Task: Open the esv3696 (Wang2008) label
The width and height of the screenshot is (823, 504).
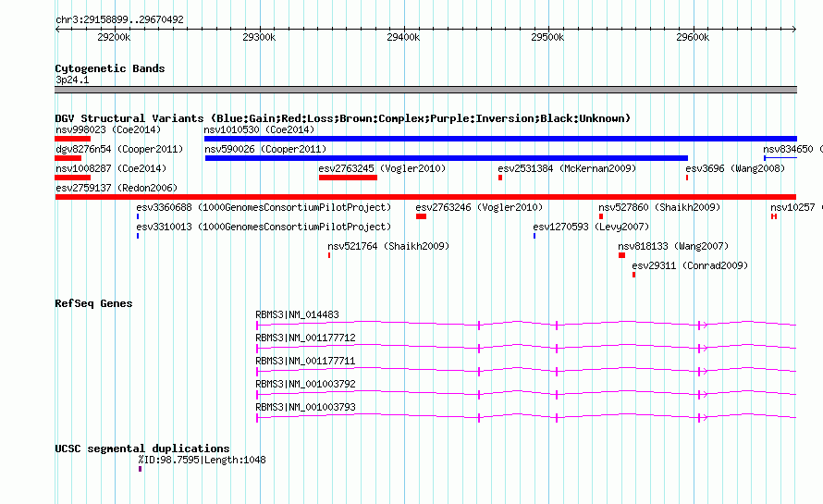Action: click(x=735, y=168)
